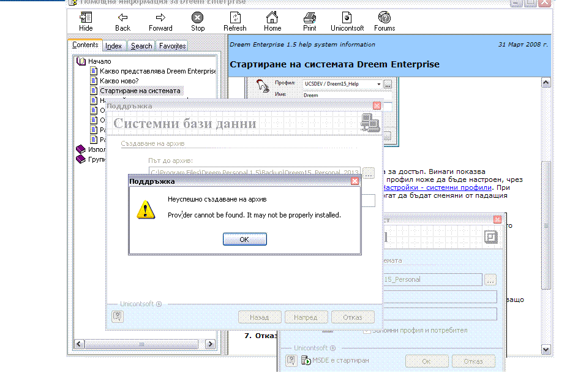Image resolution: width=578 pixels, height=392 pixels.
Task: Click the field showing 15_Personal
Action: [432, 279]
